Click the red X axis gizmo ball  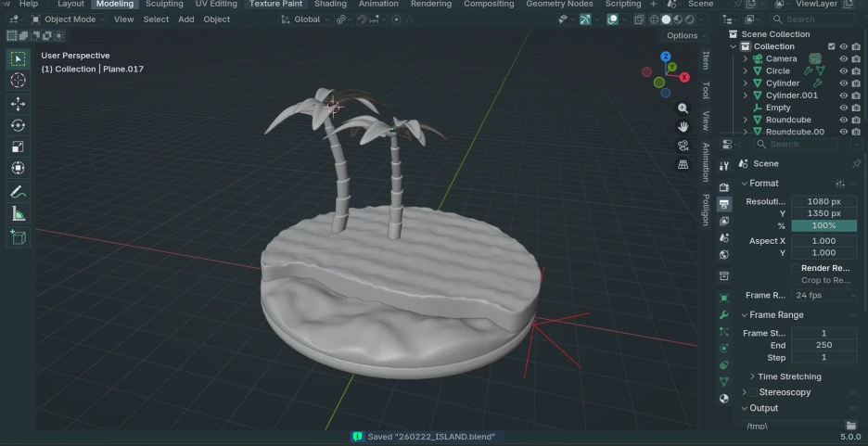point(684,78)
